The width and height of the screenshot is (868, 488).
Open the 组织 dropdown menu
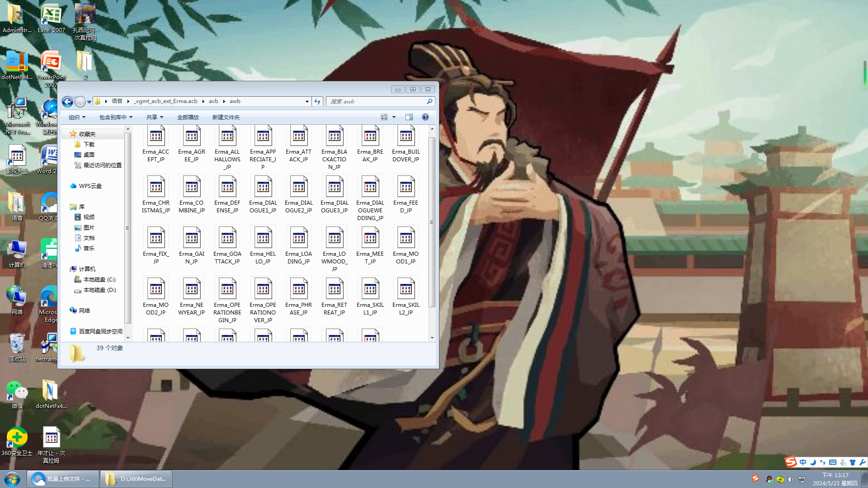[x=77, y=117]
